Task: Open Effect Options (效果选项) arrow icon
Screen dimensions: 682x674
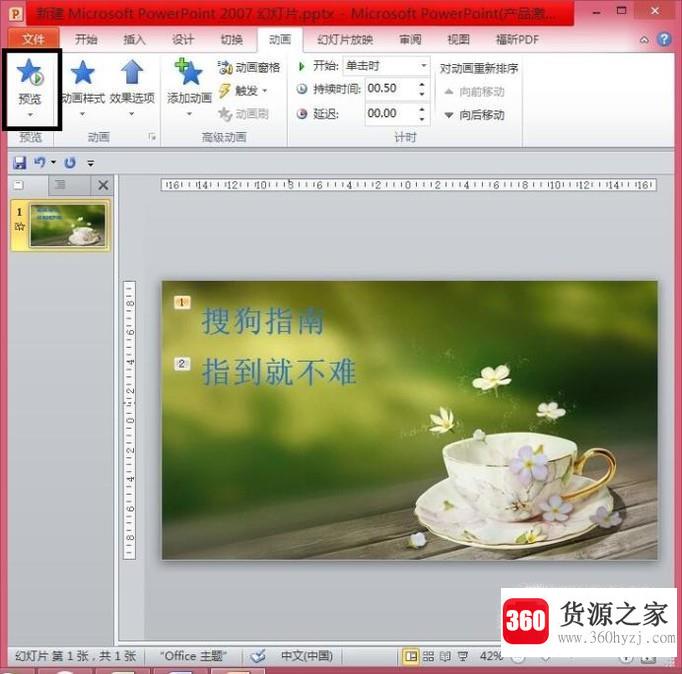Action: (132, 72)
